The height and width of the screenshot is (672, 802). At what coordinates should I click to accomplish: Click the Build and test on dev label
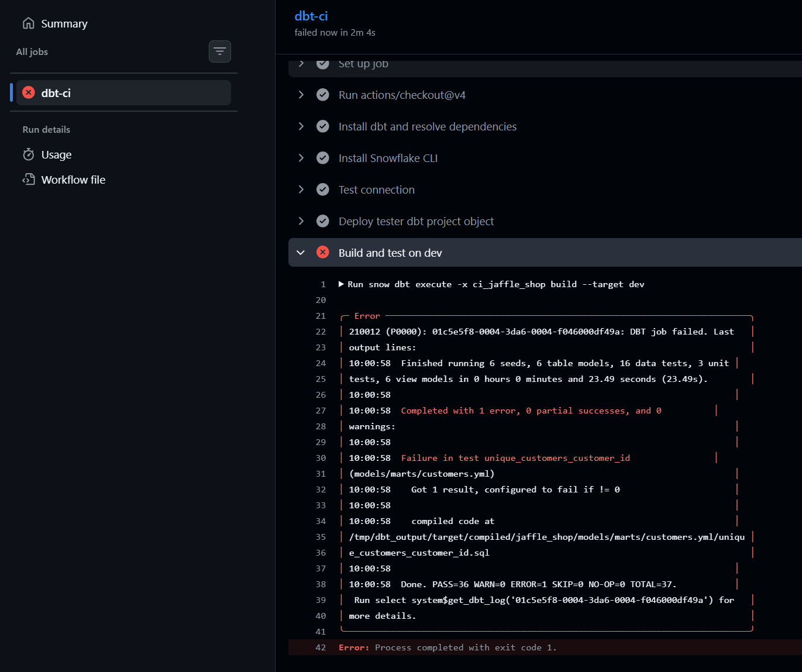pyautogui.click(x=390, y=253)
